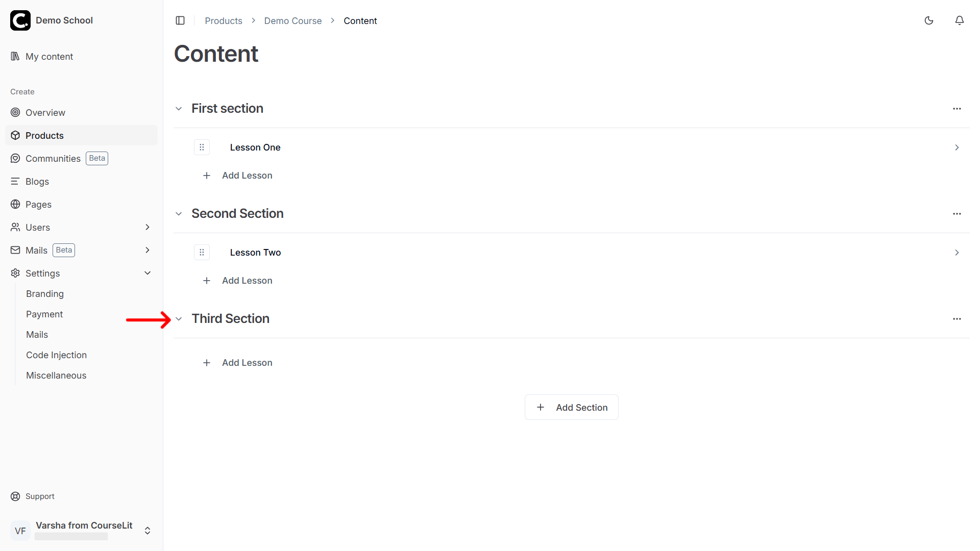Click the Support life-ring icon
Image resolution: width=980 pixels, height=551 pixels.
pyautogui.click(x=15, y=496)
